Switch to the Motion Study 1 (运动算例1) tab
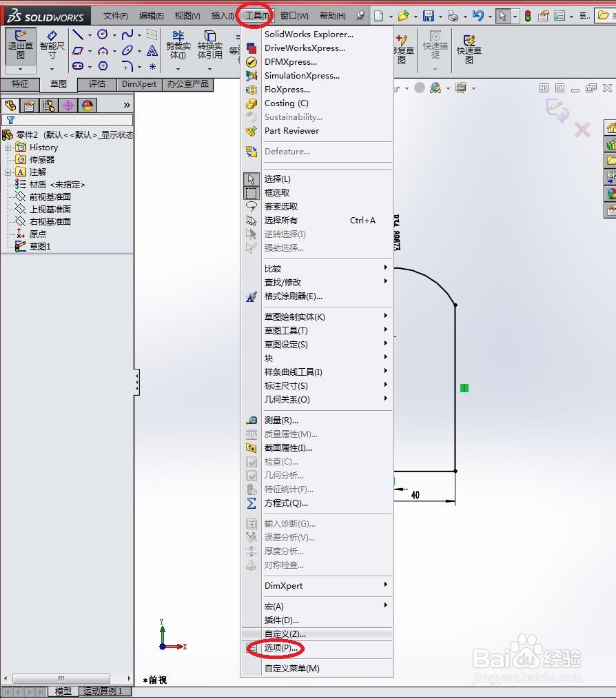This screenshot has width=616, height=699. click(103, 691)
